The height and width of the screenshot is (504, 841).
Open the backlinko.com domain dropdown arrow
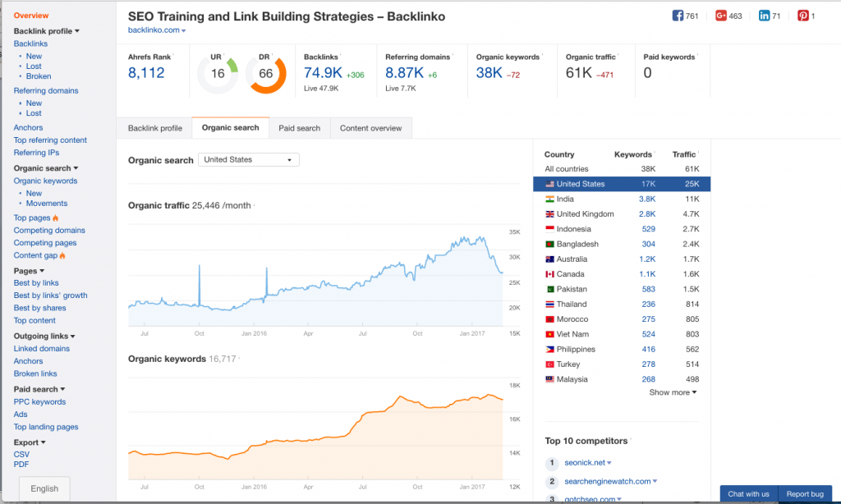183,30
